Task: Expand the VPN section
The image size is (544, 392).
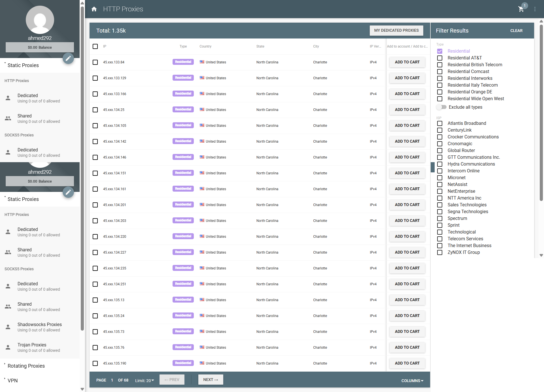Action: tap(12, 381)
